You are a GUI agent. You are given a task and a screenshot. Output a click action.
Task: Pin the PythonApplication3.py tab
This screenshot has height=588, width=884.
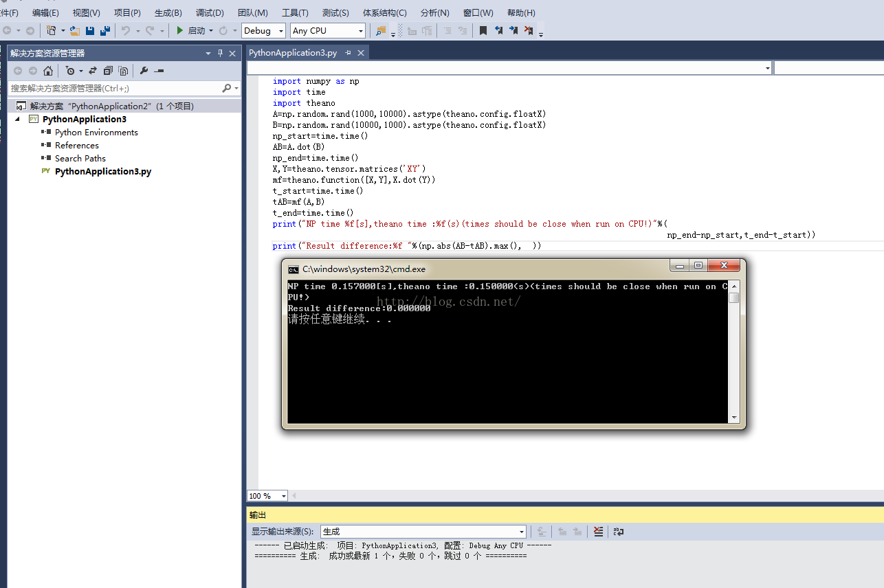pyautogui.click(x=349, y=52)
